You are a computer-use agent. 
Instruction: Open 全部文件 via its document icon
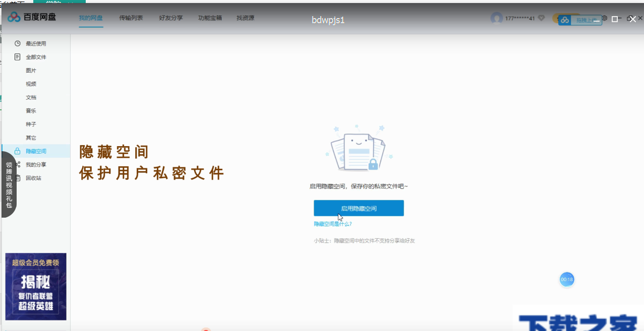coord(17,57)
